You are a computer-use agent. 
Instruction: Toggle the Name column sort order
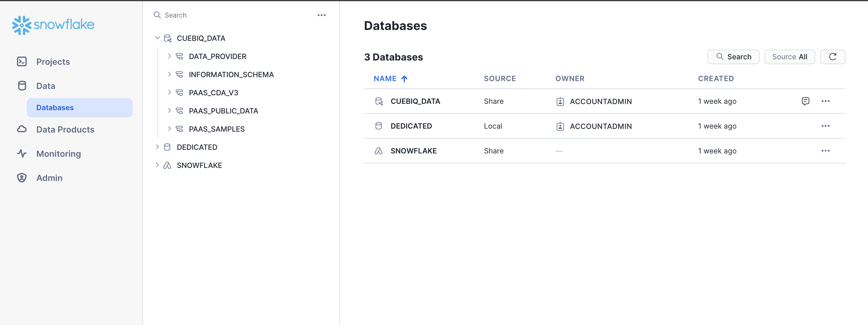pyautogui.click(x=390, y=78)
